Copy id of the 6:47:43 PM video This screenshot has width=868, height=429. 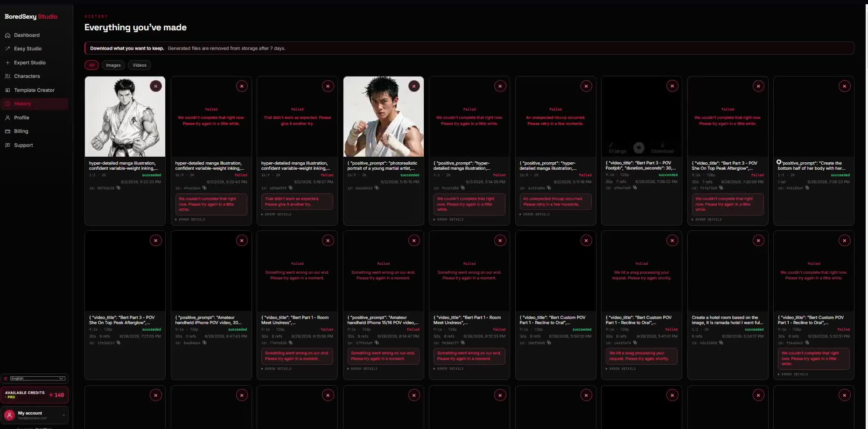click(x=204, y=343)
